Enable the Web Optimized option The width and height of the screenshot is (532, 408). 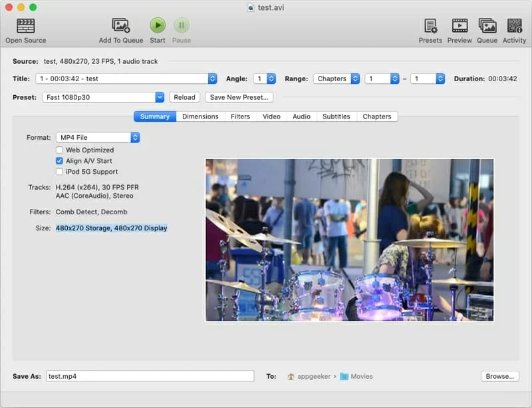click(x=59, y=150)
